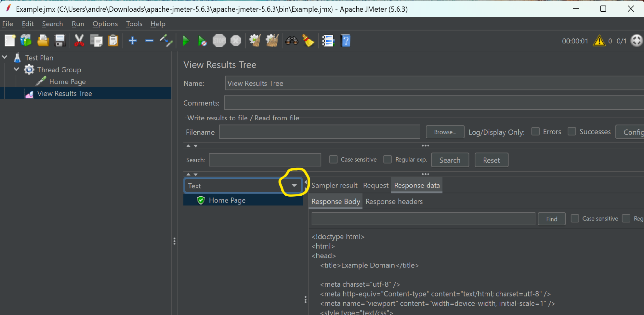This screenshot has height=315, width=644.
Task: Switch to Response headers tab
Action: coord(394,202)
